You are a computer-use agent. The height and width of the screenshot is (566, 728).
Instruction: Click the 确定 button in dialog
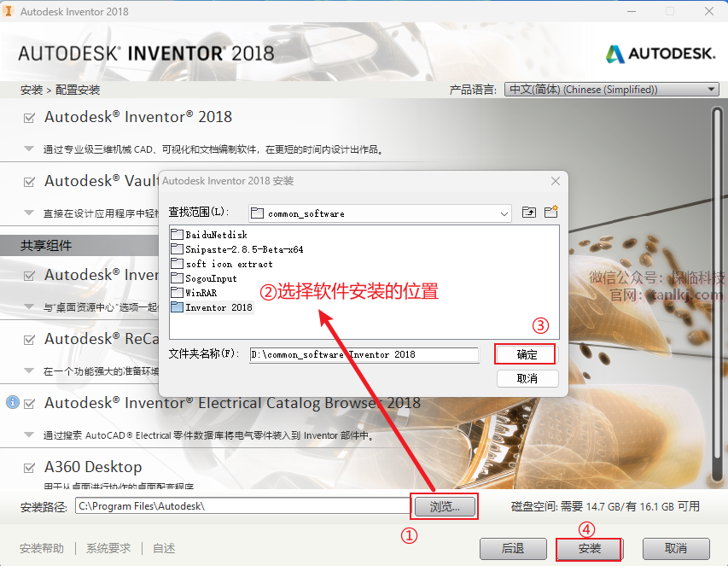(x=525, y=355)
